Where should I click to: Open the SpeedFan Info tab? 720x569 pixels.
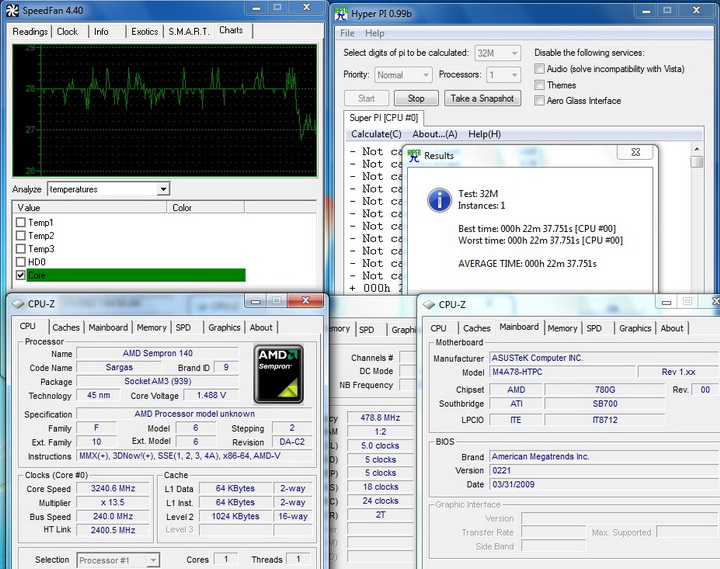101,32
